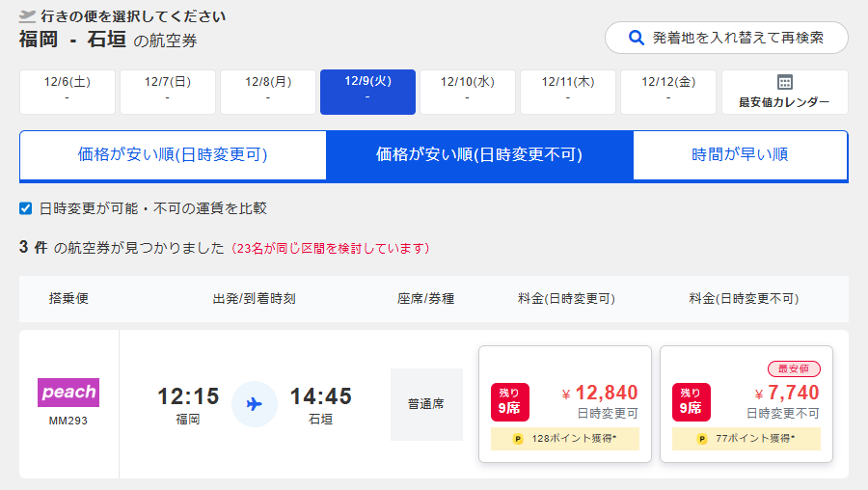Image resolution: width=868 pixels, height=490 pixels.
Task: Click the 普通席 seat class box
Action: coord(427,404)
